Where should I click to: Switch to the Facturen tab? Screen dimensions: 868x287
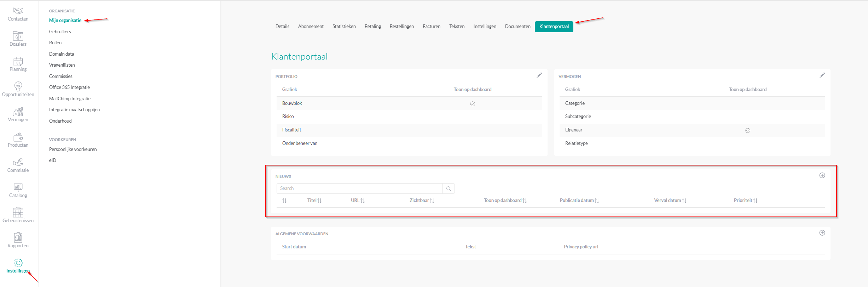[x=431, y=27]
